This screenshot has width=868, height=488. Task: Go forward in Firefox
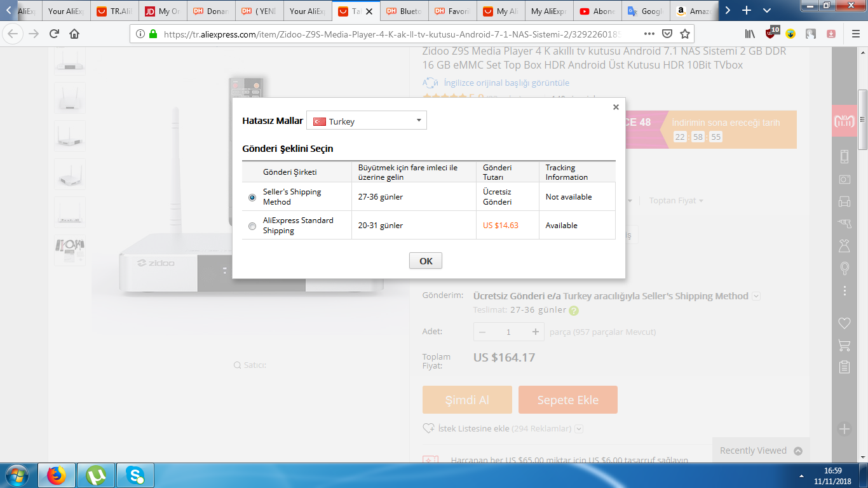[x=34, y=34]
